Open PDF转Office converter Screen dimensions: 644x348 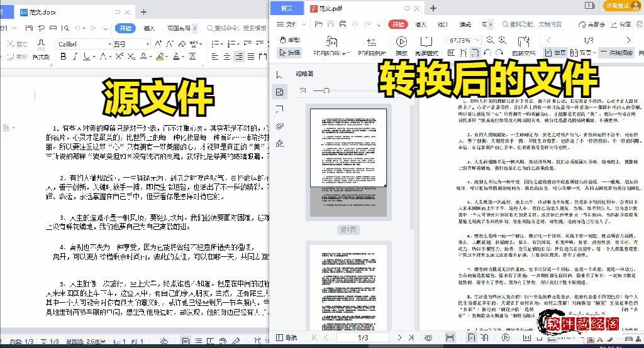tap(331, 46)
